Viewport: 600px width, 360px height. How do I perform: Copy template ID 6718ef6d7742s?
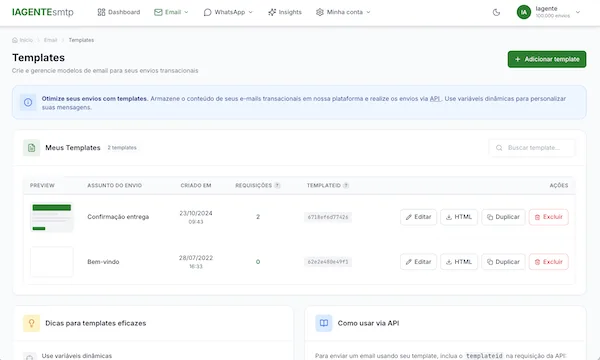coord(328,217)
